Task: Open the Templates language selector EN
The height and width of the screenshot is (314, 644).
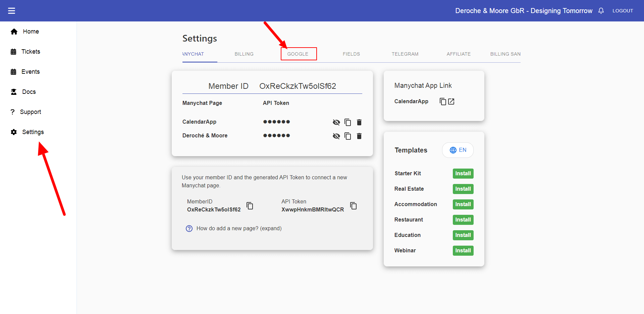Action: pos(458,150)
